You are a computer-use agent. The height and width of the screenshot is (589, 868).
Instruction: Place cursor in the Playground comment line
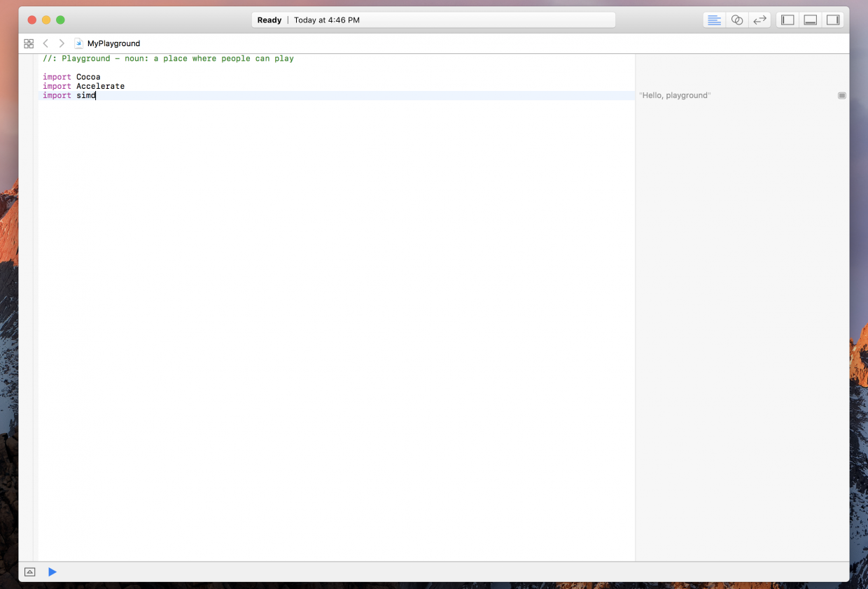[x=168, y=59]
